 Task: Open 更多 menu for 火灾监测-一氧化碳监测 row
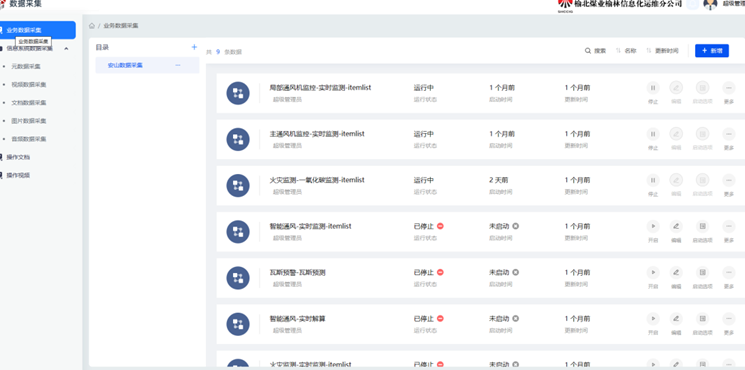click(x=729, y=180)
